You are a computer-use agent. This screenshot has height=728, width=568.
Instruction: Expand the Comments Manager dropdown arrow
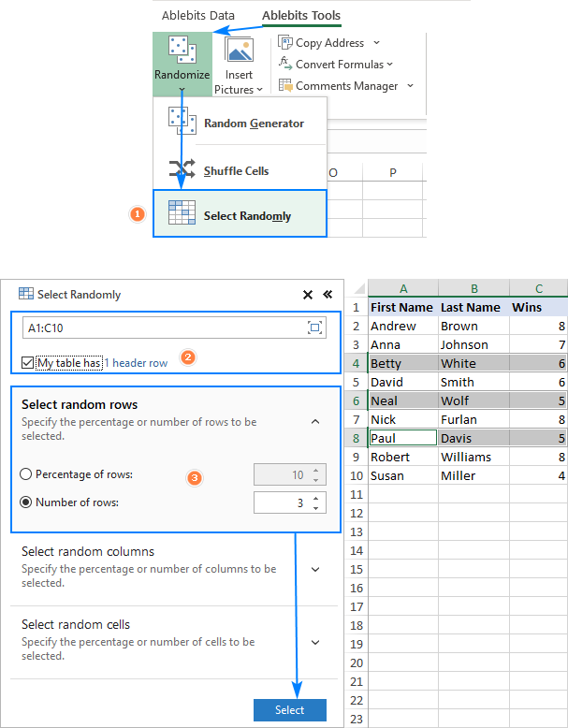coord(410,85)
